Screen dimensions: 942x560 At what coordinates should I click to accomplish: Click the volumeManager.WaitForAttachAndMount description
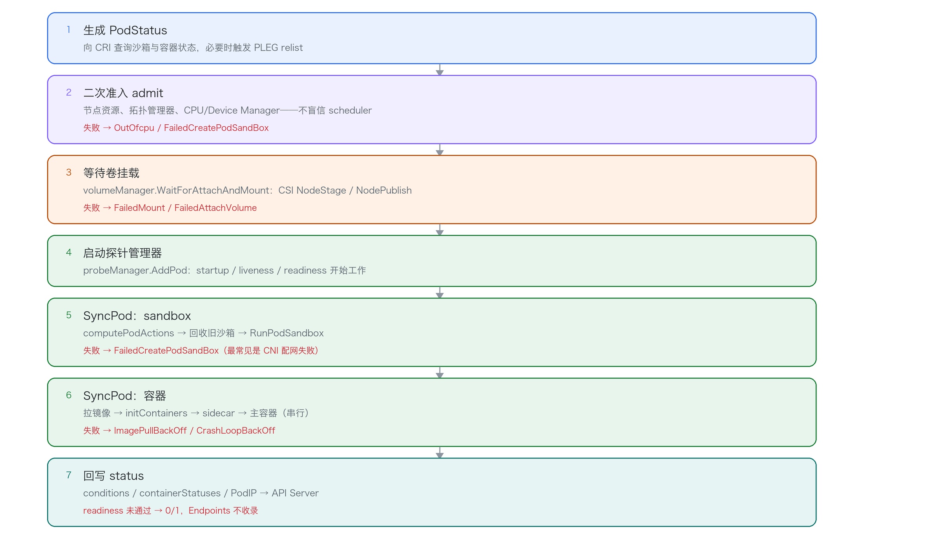coord(247,190)
